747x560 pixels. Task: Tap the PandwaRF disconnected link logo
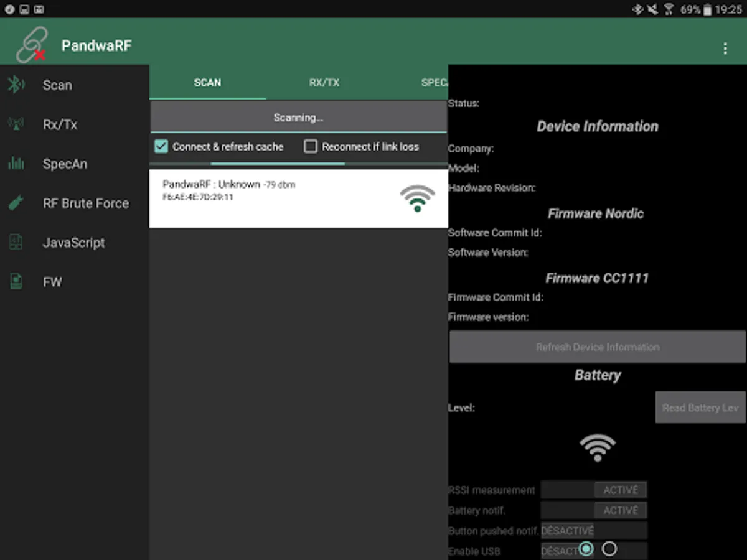pyautogui.click(x=31, y=45)
